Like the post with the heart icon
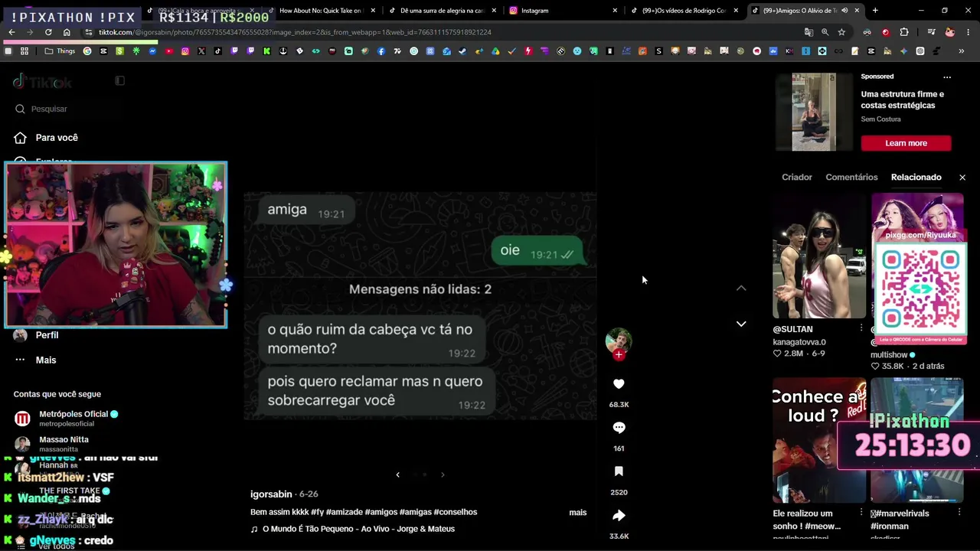 (x=619, y=384)
